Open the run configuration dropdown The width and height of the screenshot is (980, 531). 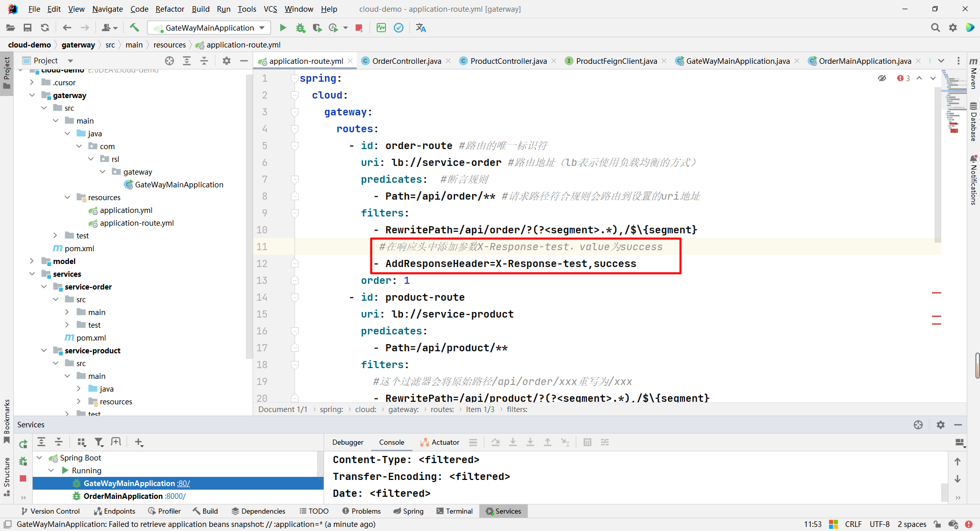[x=210, y=28]
